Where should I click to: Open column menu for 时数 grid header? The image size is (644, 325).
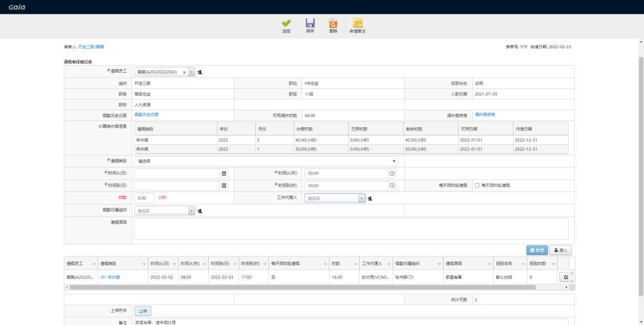[x=354, y=263]
